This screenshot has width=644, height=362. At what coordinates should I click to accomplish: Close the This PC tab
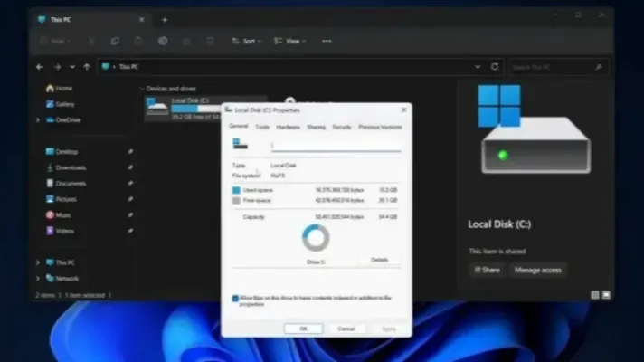(142, 20)
